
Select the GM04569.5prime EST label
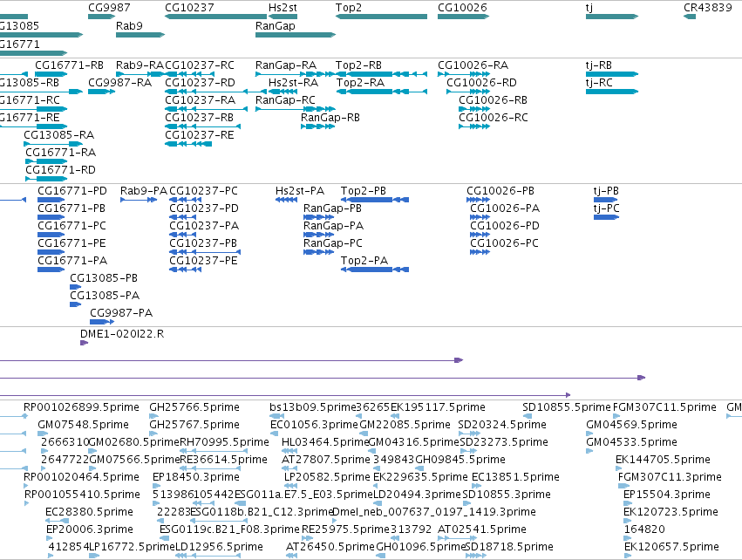[631, 425]
